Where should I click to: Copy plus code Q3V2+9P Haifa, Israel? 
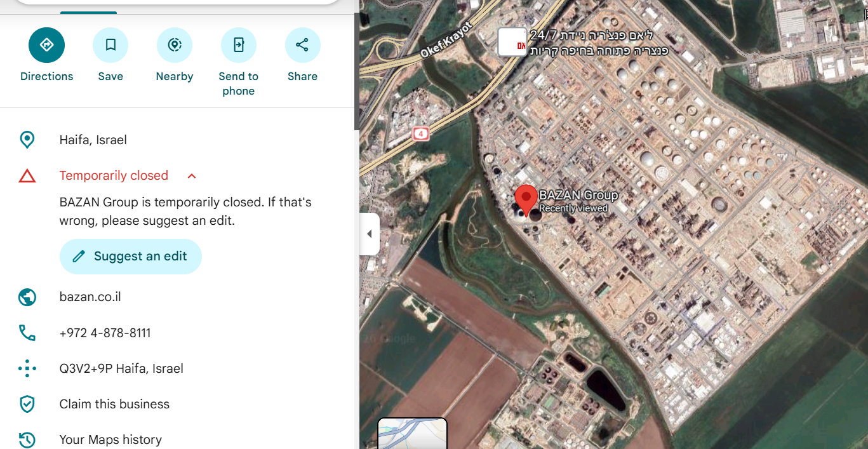pos(121,368)
